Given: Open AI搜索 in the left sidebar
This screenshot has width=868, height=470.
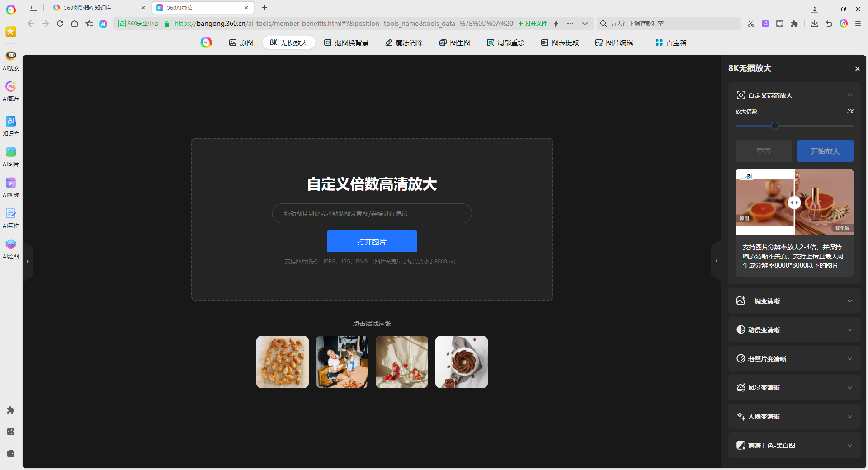Looking at the screenshot, I should point(10,60).
